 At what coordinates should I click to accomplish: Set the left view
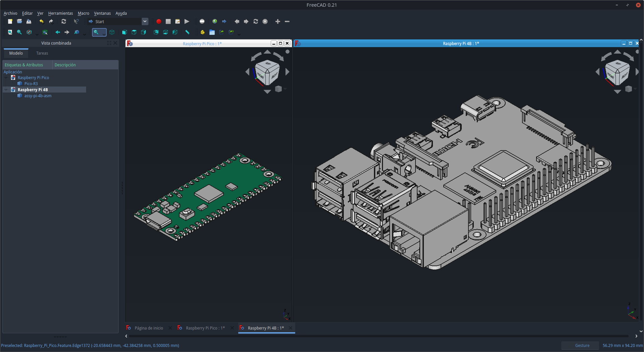[175, 32]
